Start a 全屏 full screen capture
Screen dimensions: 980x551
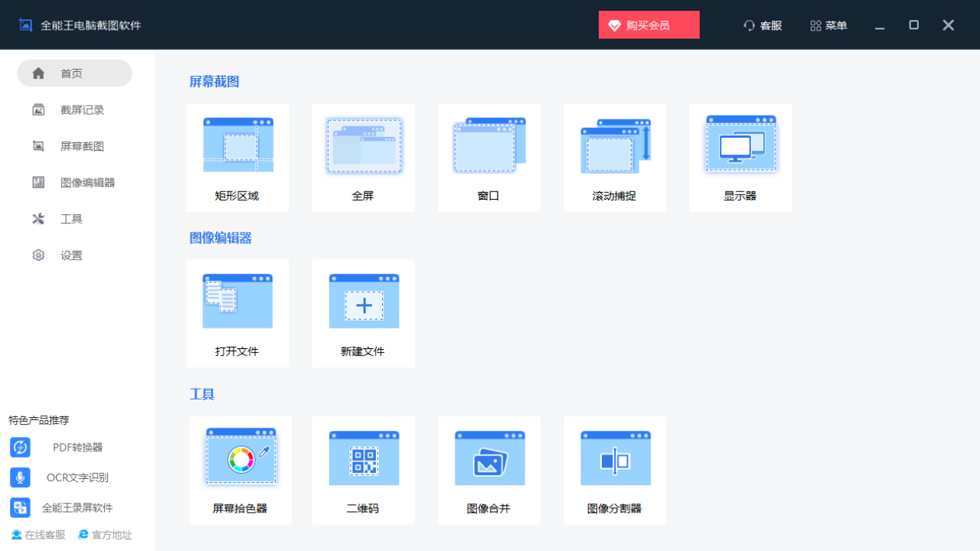363,145
